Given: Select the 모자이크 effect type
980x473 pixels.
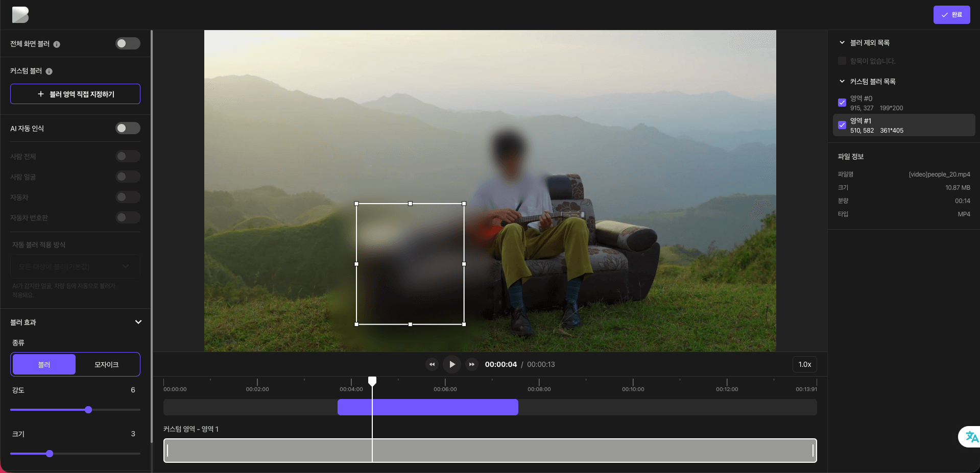Looking at the screenshot, I should [107, 364].
